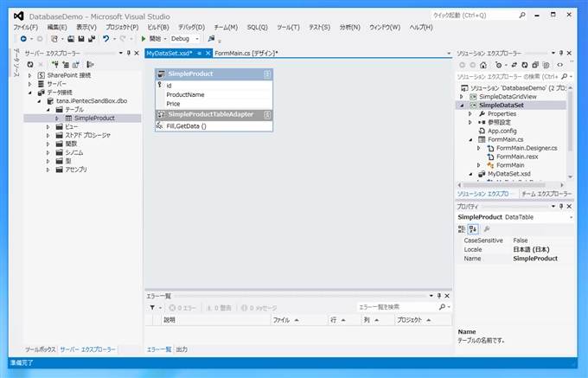The image size is (588, 378).
Task: Select the Fill,GetData () query row
Action: coord(214,126)
